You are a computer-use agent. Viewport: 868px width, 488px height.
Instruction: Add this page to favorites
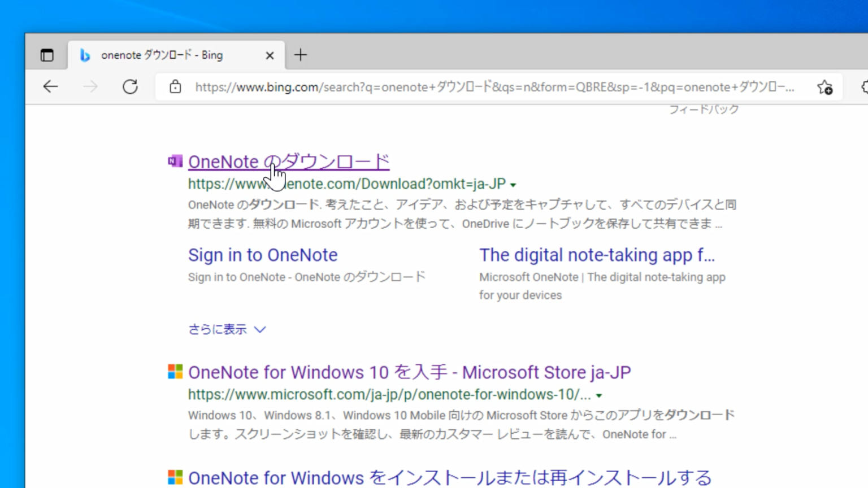pyautogui.click(x=824, y=87)
